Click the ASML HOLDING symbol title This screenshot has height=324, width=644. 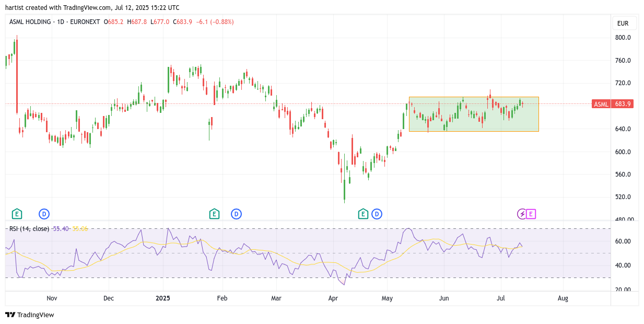(30, 22)
